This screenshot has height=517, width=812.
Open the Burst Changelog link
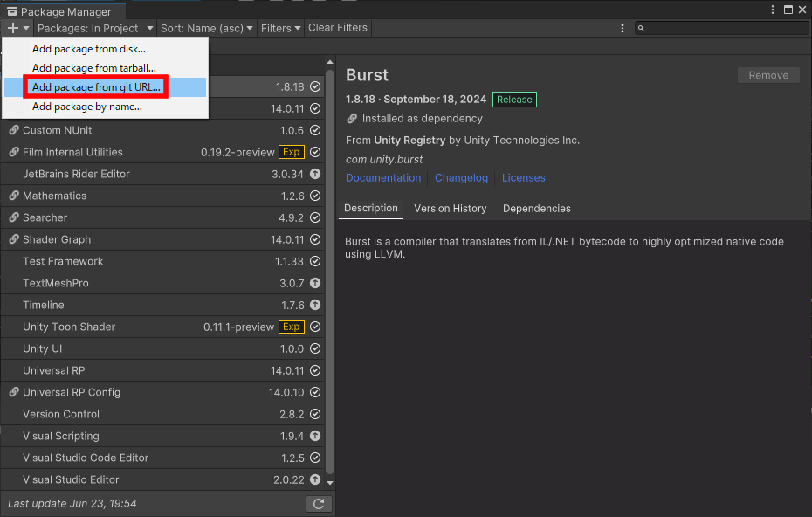point(461,177)
